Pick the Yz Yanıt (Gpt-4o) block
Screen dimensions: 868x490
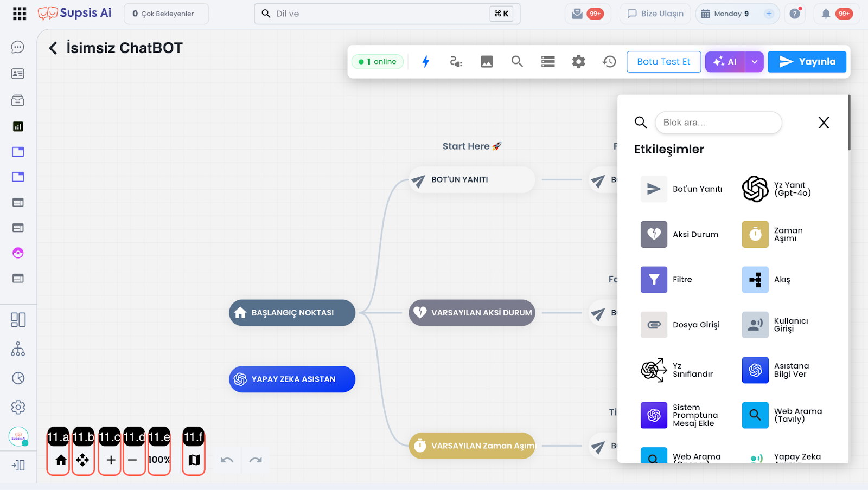click(x=755, y=189)
